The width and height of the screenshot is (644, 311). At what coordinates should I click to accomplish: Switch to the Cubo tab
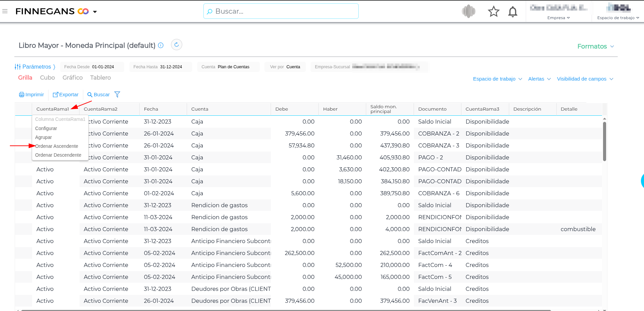[47, 77]
